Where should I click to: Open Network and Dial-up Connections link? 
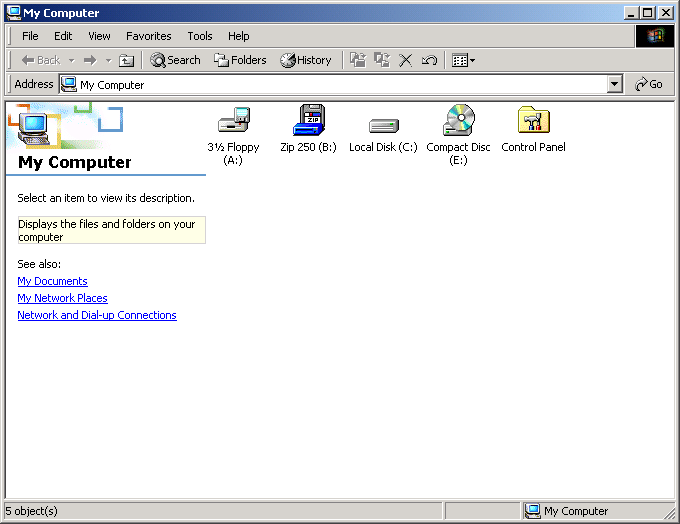[97, 315]
